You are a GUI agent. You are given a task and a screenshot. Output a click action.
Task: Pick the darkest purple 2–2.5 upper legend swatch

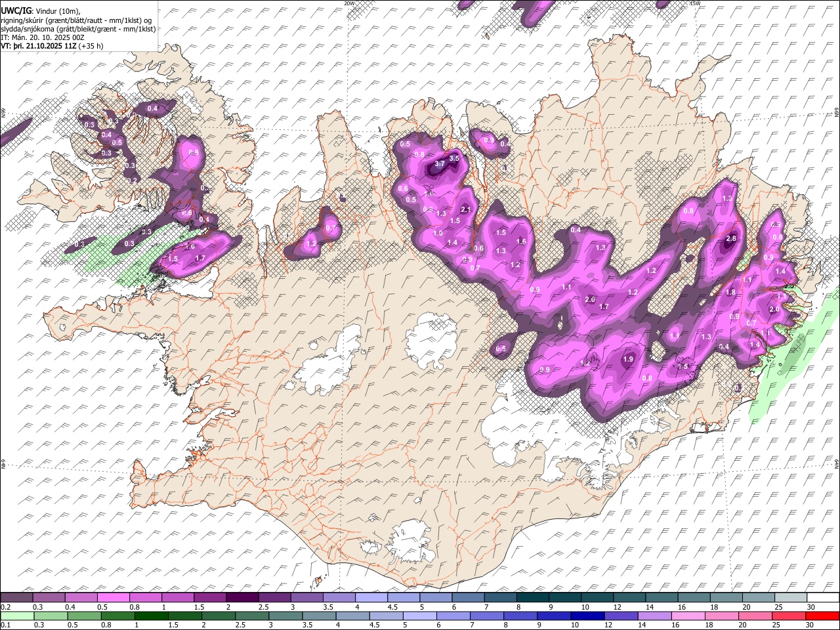[241, 597]
